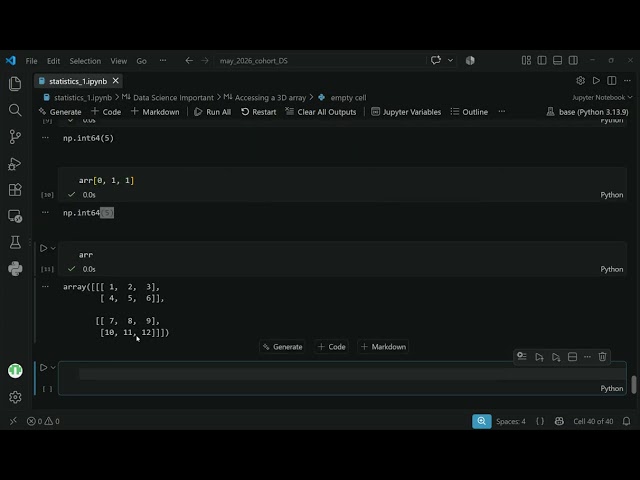Viewport: 640px width, 480px height.
Task: Open Customize Layout button in title bar
Action: (526, 60)
